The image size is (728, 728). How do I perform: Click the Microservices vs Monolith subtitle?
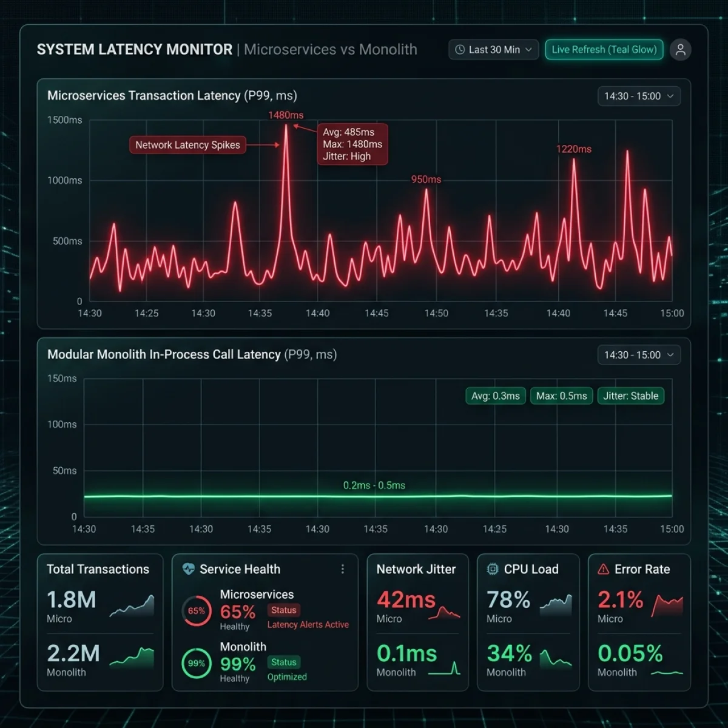(331, 50)
